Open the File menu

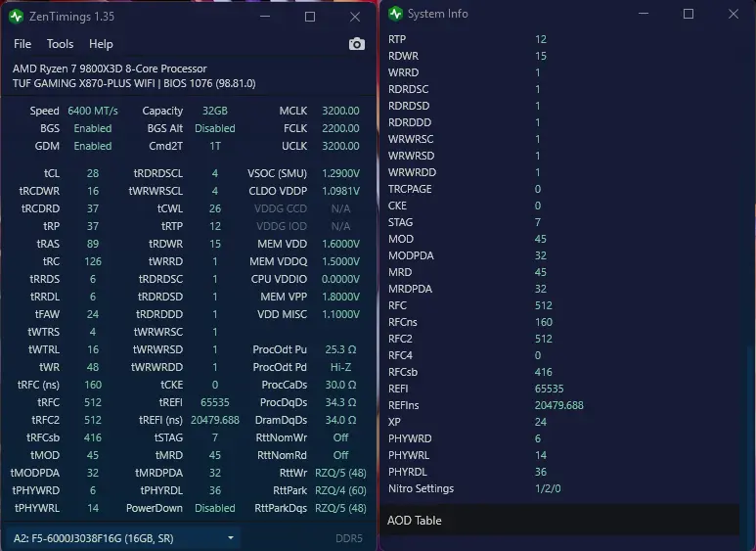[x=22, y=44]
